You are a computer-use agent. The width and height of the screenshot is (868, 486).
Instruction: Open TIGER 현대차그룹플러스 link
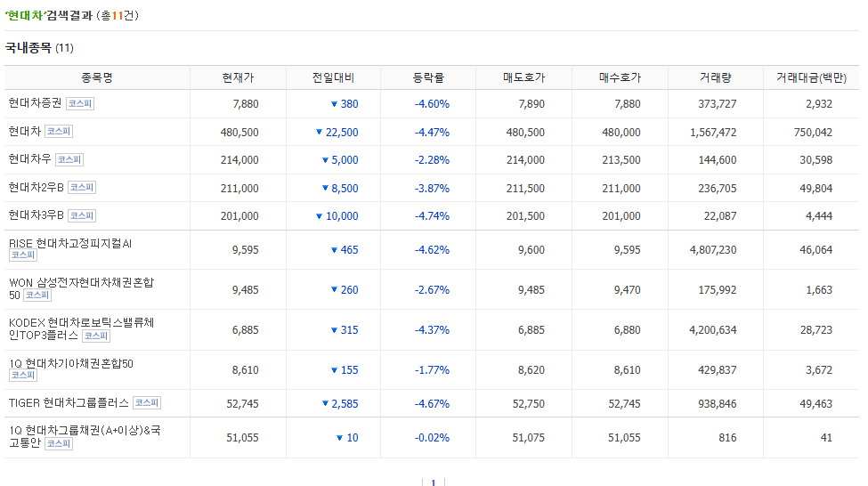pos(69,403)
